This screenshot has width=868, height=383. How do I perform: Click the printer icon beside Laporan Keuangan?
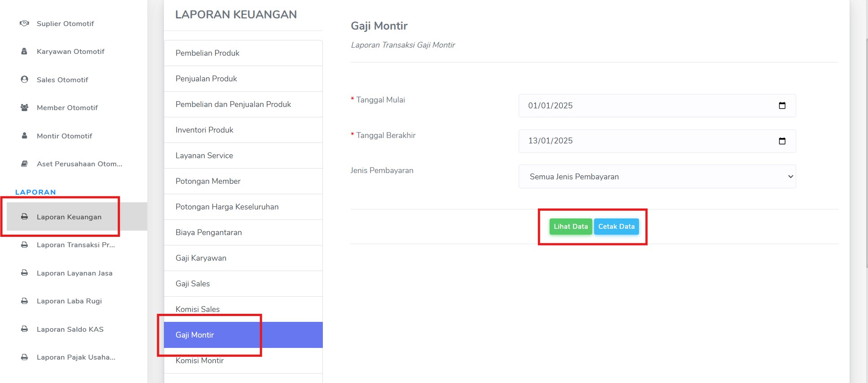click(x=24, y=217)
